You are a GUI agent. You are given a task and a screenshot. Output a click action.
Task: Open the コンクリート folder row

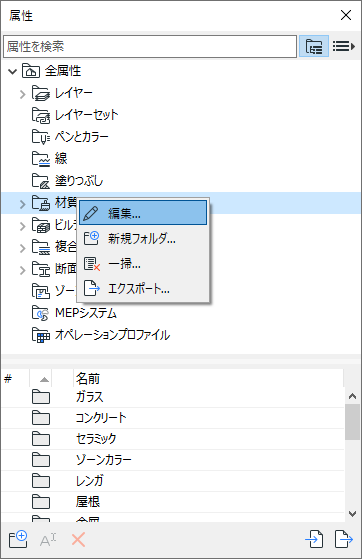[173, 418]
